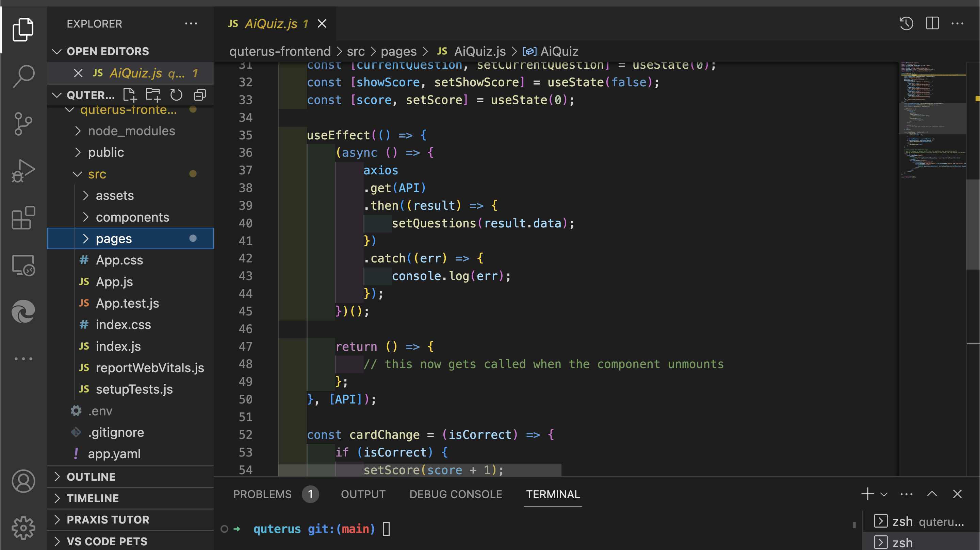Maximize the terminal panel size
The width and height of the screenshot is (980, 550).
932,494
